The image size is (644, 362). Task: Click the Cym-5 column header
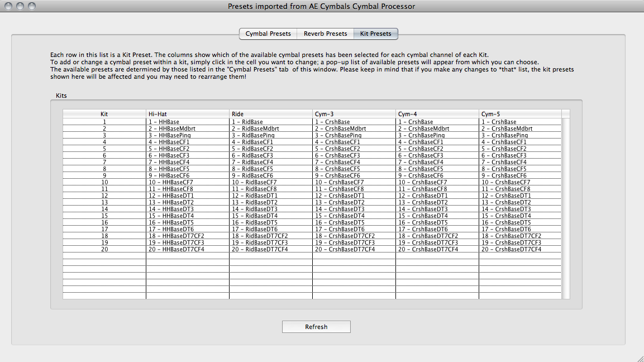[519, 114]
